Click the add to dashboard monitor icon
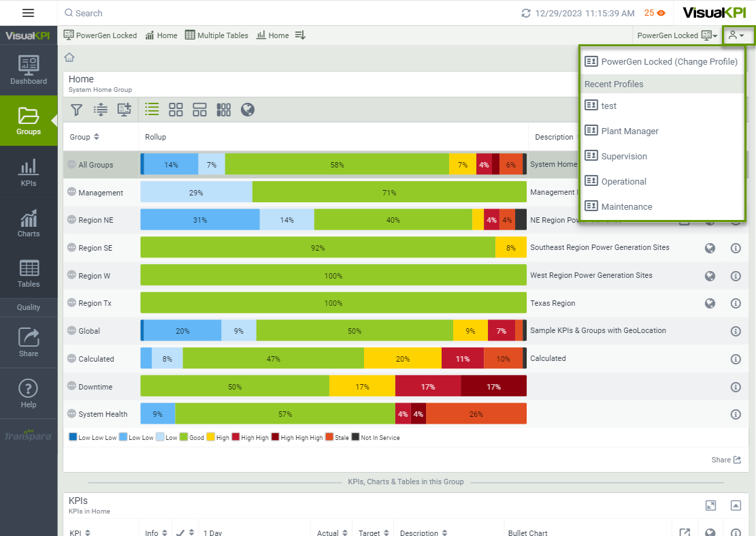The height and width of the screenshot is (536, 756). point(124,110)
